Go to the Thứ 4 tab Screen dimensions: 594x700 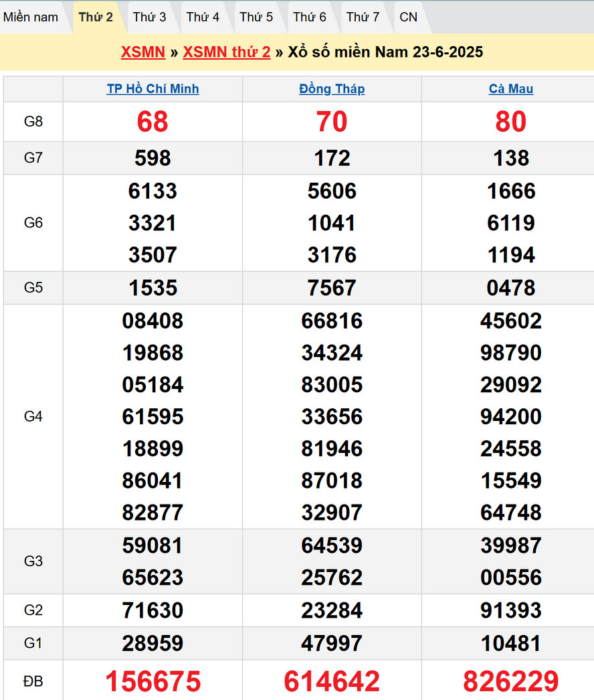tap(203, 17)
